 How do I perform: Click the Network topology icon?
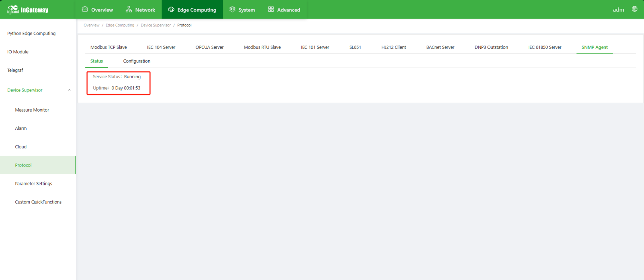[x=129, y=9]
